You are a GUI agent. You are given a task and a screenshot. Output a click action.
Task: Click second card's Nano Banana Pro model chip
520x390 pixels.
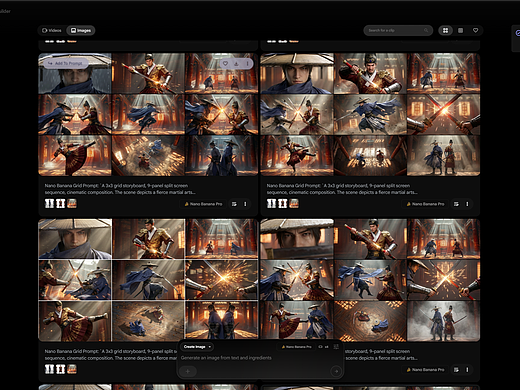(x=425, y=204)
